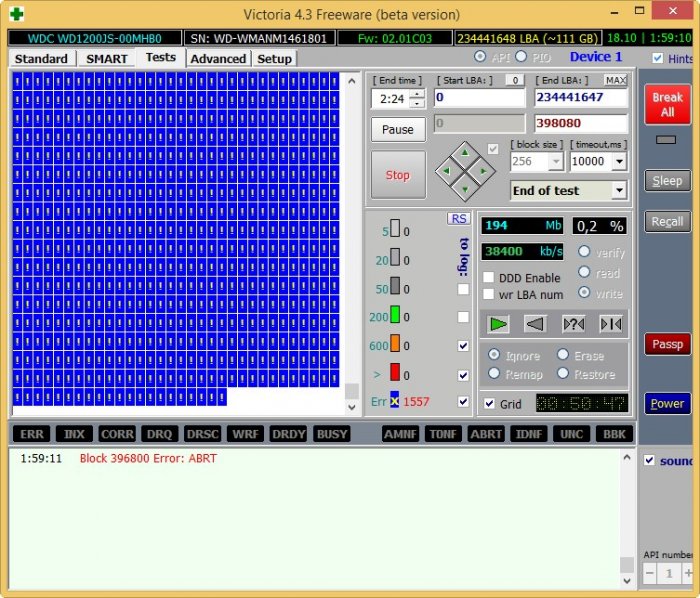Click the DRDY status indicator
The image size is (700, 598).
coord(288,434)
